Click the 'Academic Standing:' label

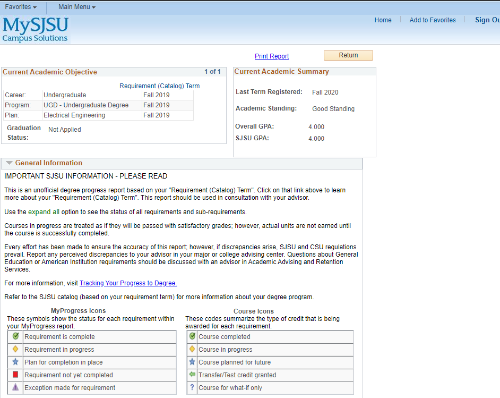click(x=266, y=109)
